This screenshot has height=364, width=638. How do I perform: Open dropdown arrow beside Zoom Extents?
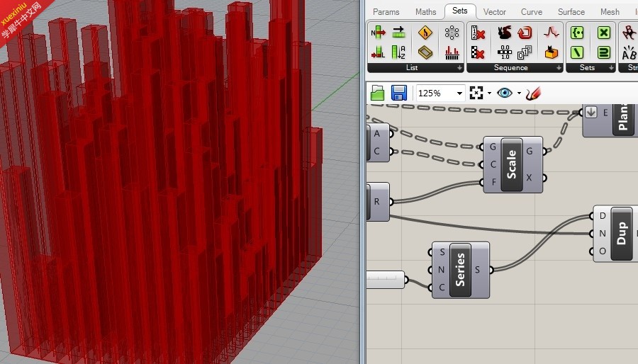pos(489,93)
